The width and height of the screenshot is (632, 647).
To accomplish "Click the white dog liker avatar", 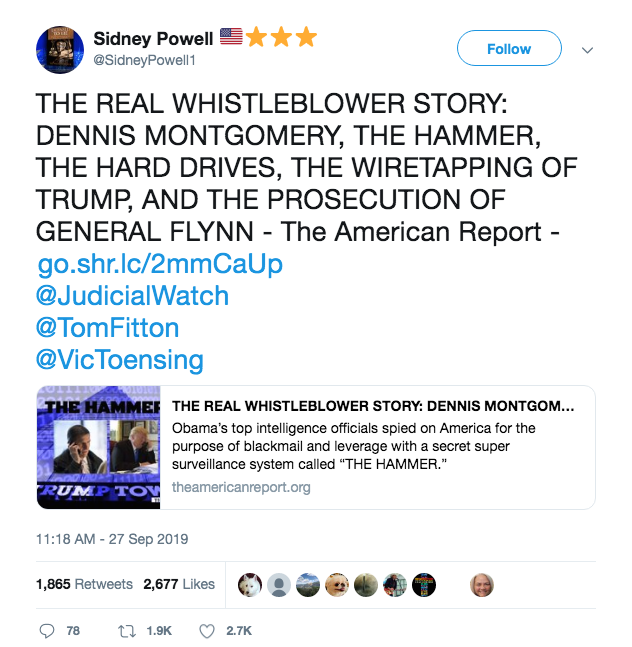I will tap(250, 585).
